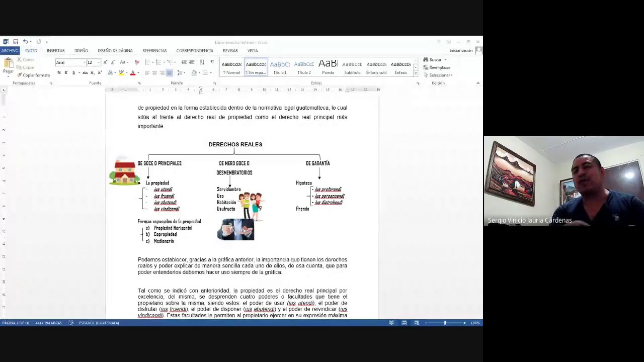Toggle justified alignment
This screenshot has width=644, height=362.
tap(169, 73)
